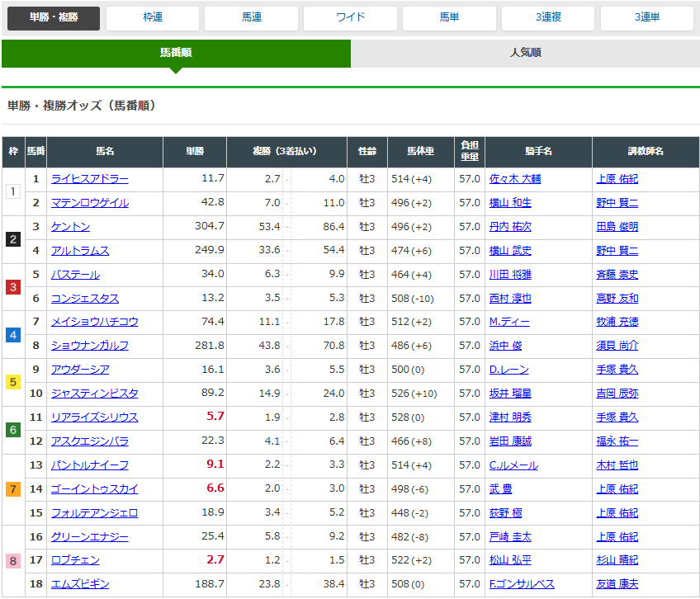
Task: Open trainer 須貝 尚介 link
Action: point(617,346)
